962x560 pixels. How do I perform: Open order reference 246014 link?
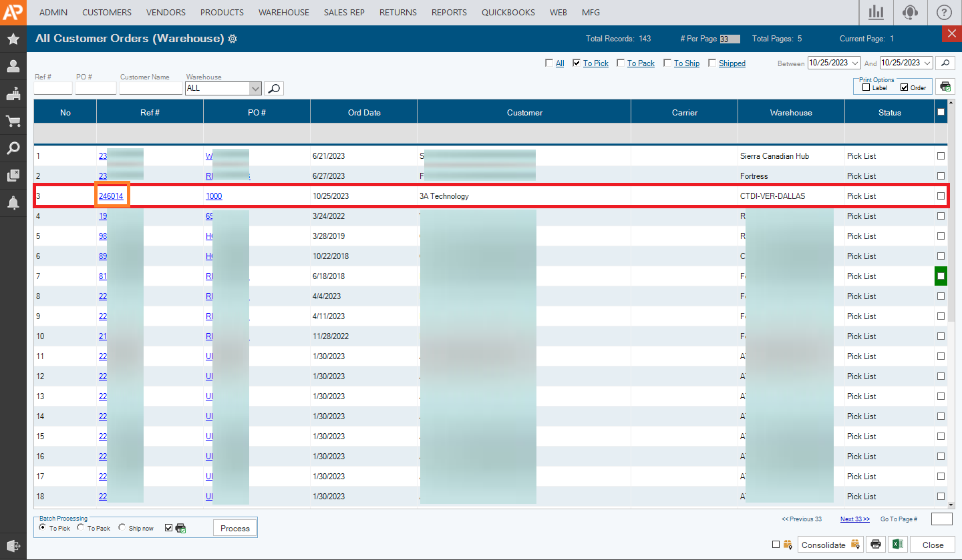[x=111, y=196]
